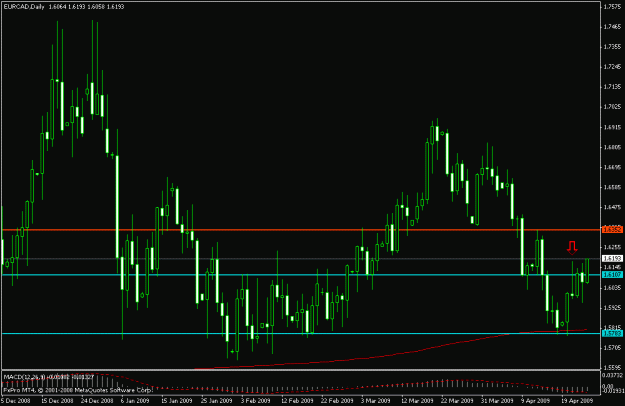Click the 9 Apr 2009 date label

[x=535, y=400]
